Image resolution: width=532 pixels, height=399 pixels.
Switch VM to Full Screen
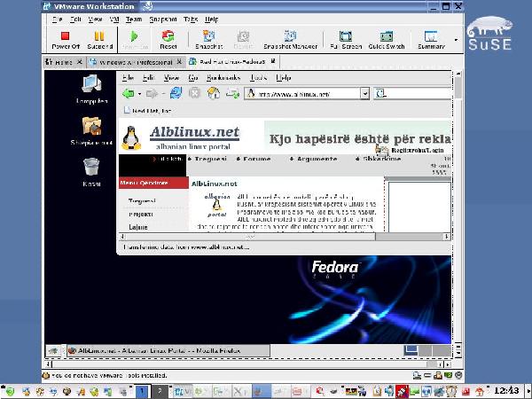click(346, 40)
